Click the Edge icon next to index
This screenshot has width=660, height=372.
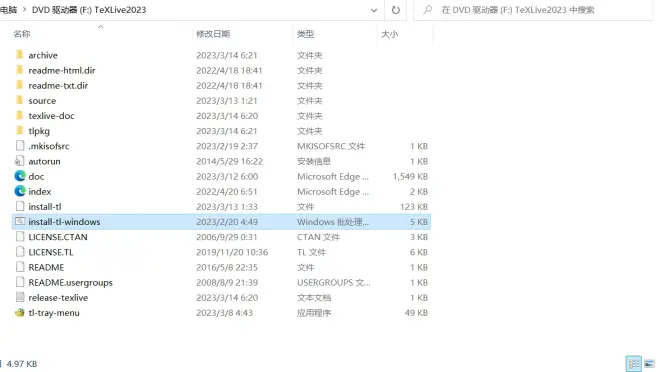[x=20, y=191]
